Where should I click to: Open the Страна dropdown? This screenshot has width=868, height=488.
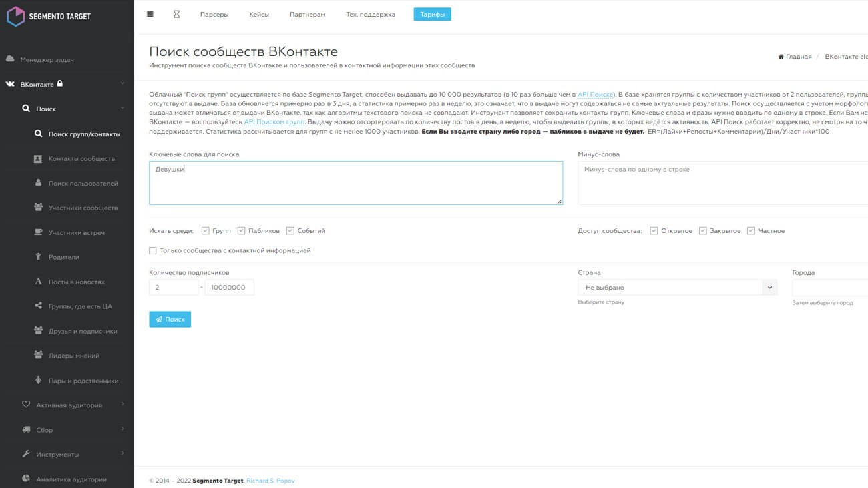click(677, 288)
